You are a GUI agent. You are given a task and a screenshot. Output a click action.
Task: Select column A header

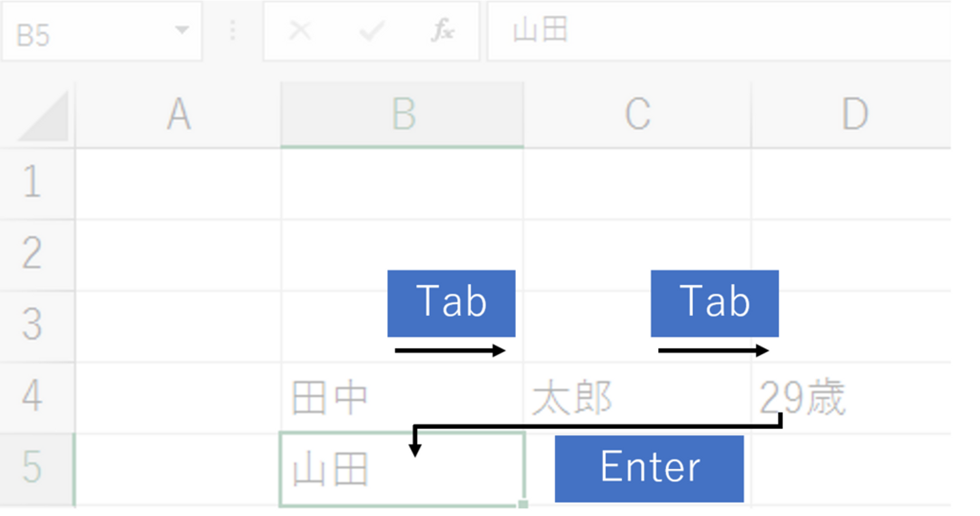(178, 115)
